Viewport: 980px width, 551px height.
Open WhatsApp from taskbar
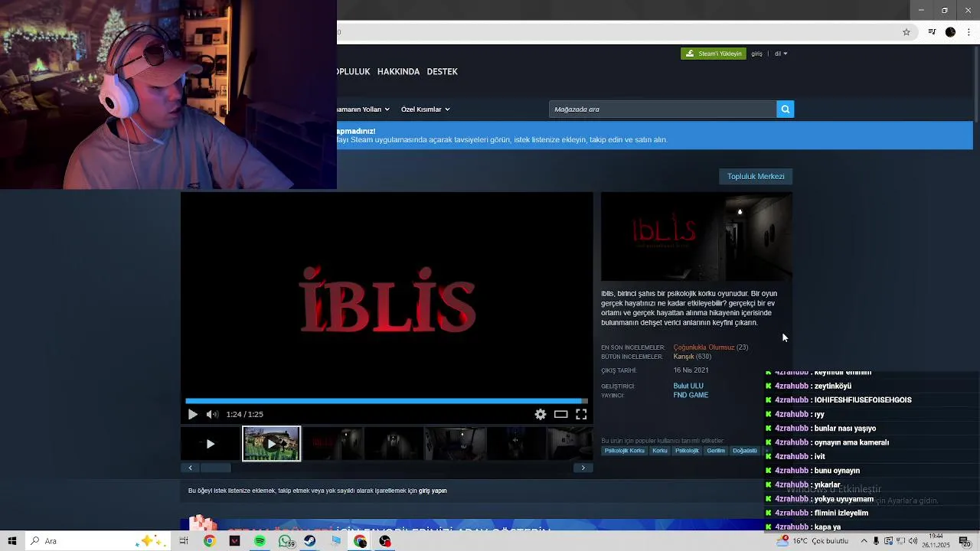pos(286,541)
